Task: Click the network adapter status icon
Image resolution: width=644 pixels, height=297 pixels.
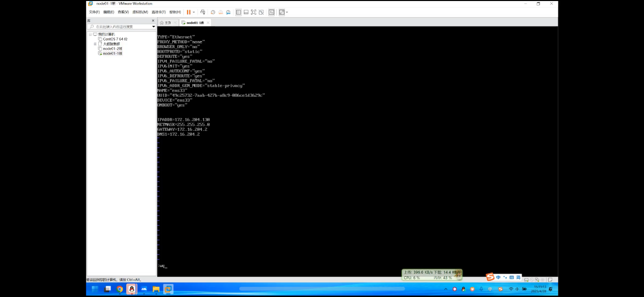Action: pyautogui.click(x=537, y=279)
